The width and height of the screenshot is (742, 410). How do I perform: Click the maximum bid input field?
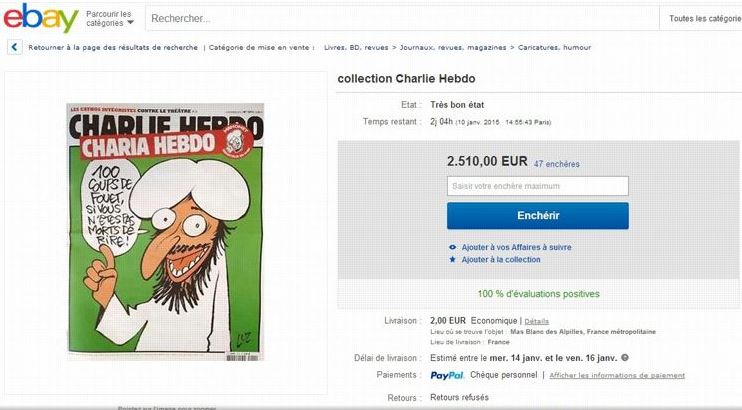click(538, 186)
